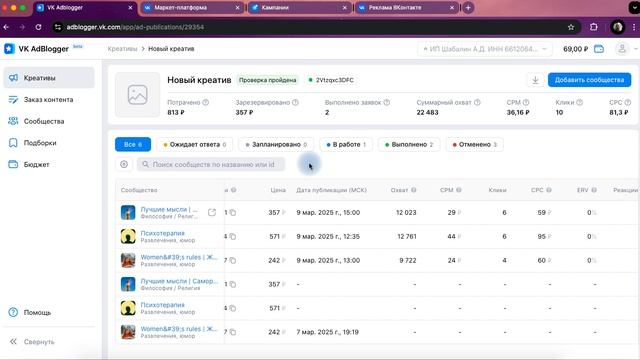Image resolution: width=640 pixels, height=360 pixels.
Task: Click the help icon next to Зарезервировано
Action: point(295,102)
